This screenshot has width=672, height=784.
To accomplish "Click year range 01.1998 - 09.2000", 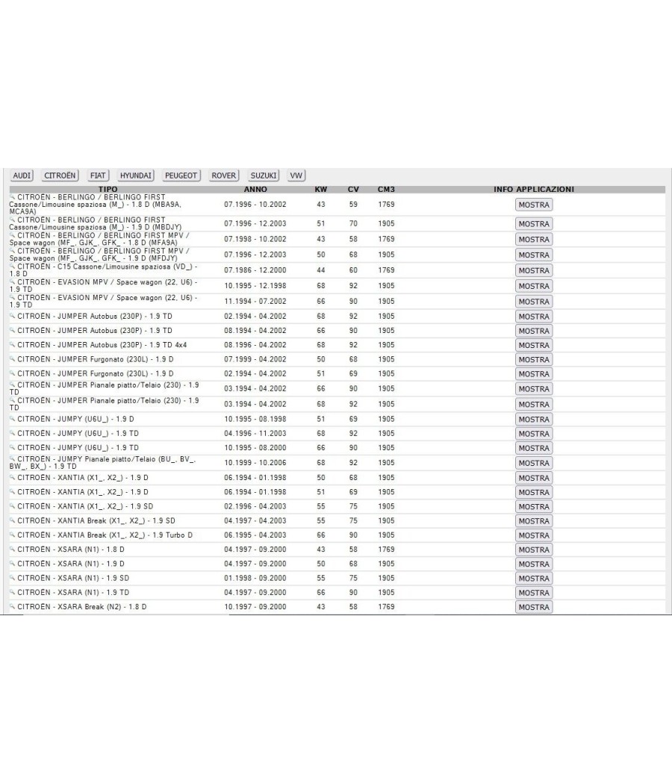I will (255, 578).
